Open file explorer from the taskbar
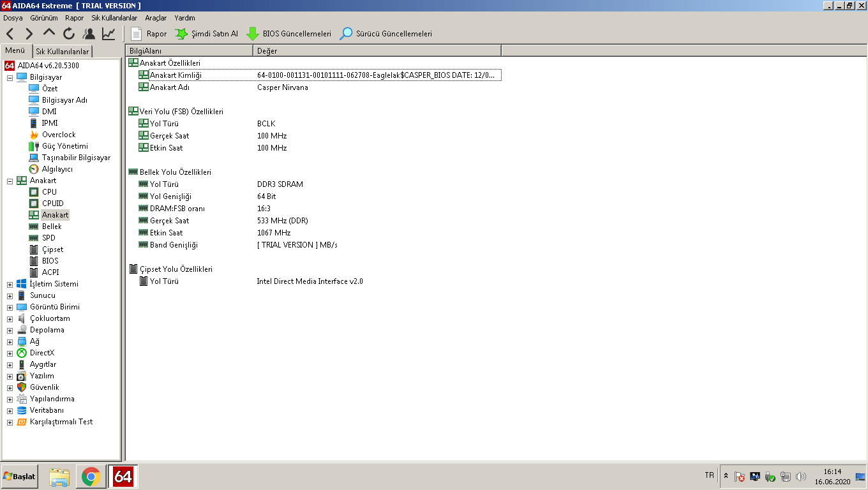Viewport: 868px width, 490px height. (59, 477)
